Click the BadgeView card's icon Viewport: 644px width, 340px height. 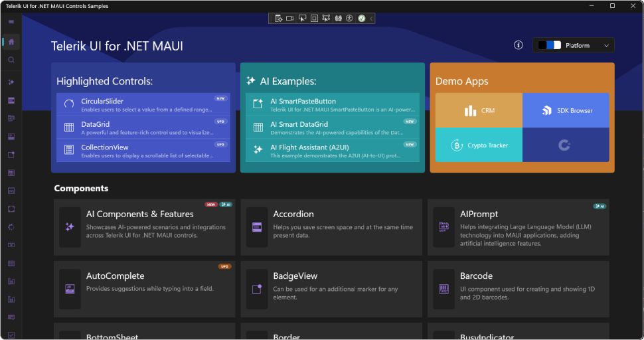click(257, 289)
